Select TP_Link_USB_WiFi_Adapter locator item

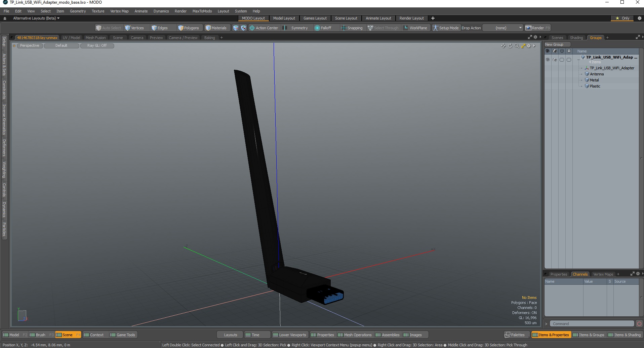point(612,68)
